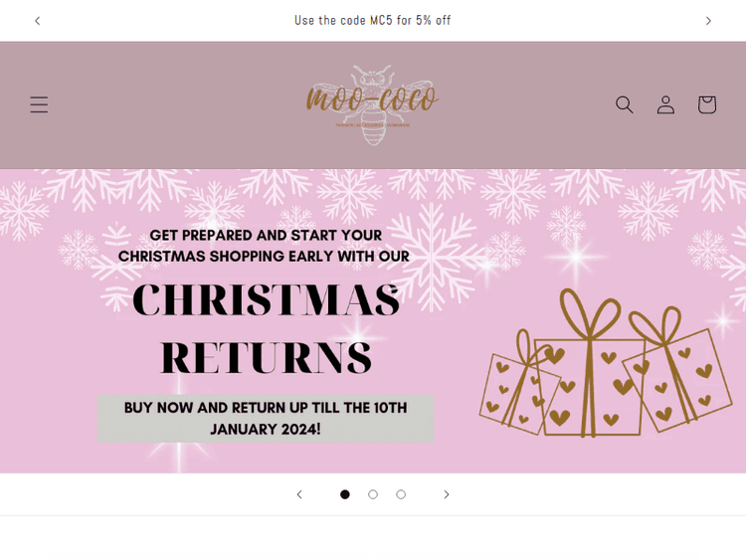The height and width of the screenshot is (560, 746).
Task: Open the search magnifier icon
Action: tap(625, 104)
